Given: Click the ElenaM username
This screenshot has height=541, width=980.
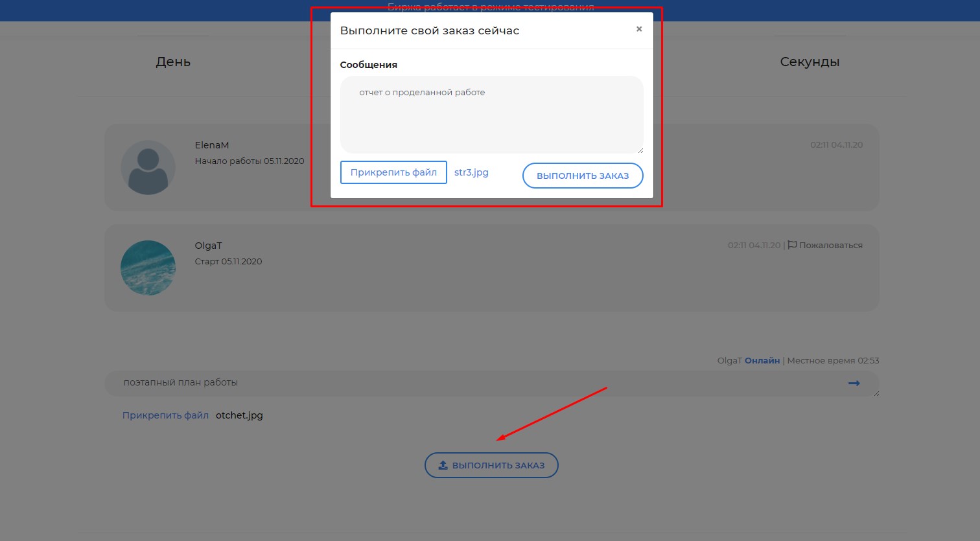Looking at the screenshot, I should [x=212, y=145].
